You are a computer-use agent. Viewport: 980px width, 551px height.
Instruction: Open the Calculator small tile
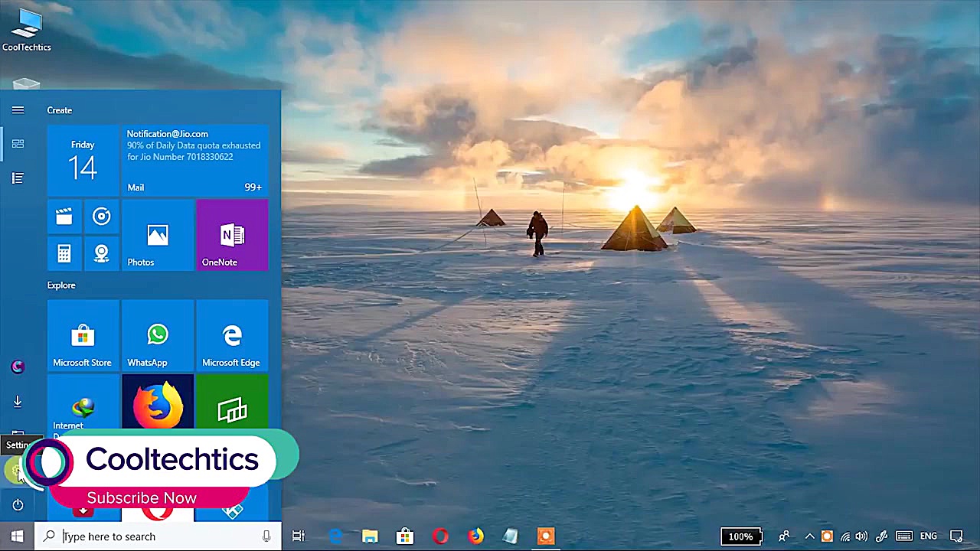(x=64, y=253)
